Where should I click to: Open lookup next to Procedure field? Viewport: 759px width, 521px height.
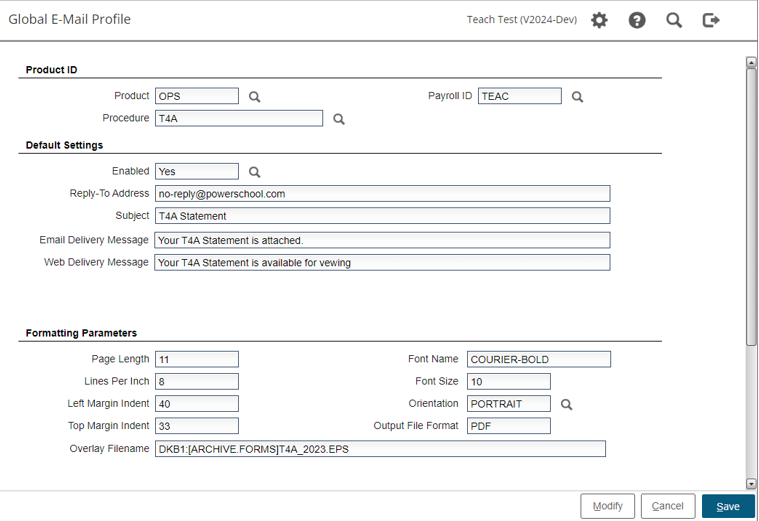click(339, 119)
